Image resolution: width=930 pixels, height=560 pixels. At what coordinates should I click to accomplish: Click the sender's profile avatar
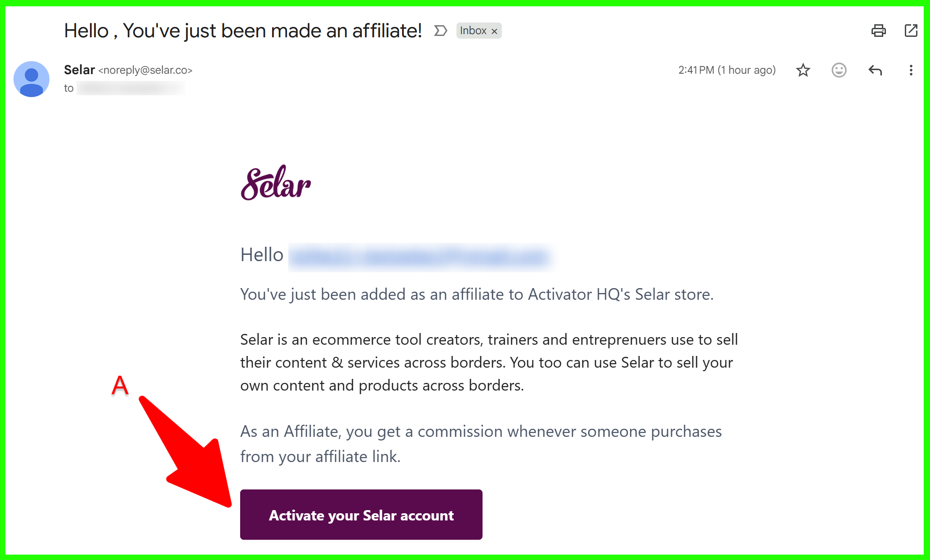pos(31,79)
